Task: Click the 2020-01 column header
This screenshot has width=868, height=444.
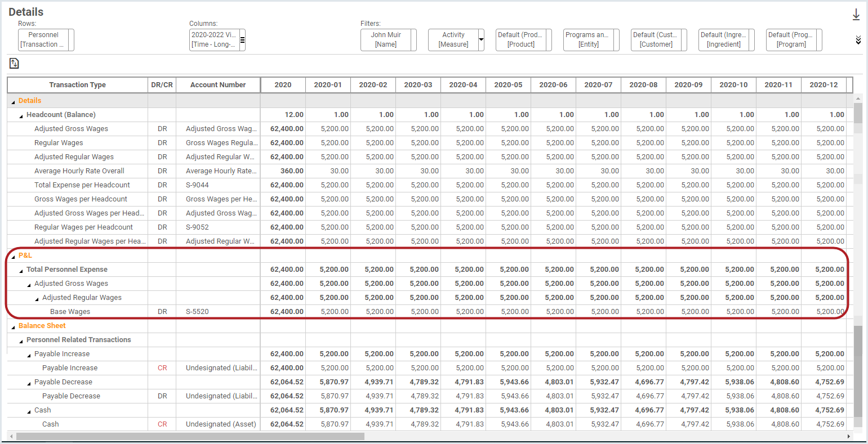Action: [x=328, y=85]
